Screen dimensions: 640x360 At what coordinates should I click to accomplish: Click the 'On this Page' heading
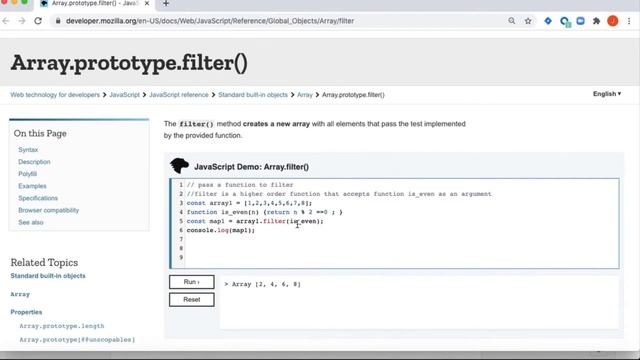[x=40, y=133]
